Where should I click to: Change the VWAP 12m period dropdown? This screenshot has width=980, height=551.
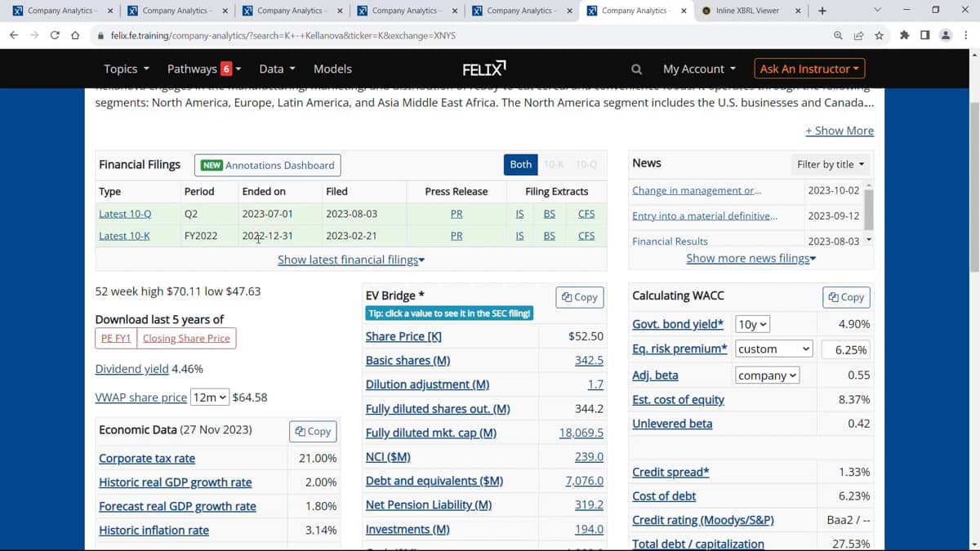tap(210, 398)
